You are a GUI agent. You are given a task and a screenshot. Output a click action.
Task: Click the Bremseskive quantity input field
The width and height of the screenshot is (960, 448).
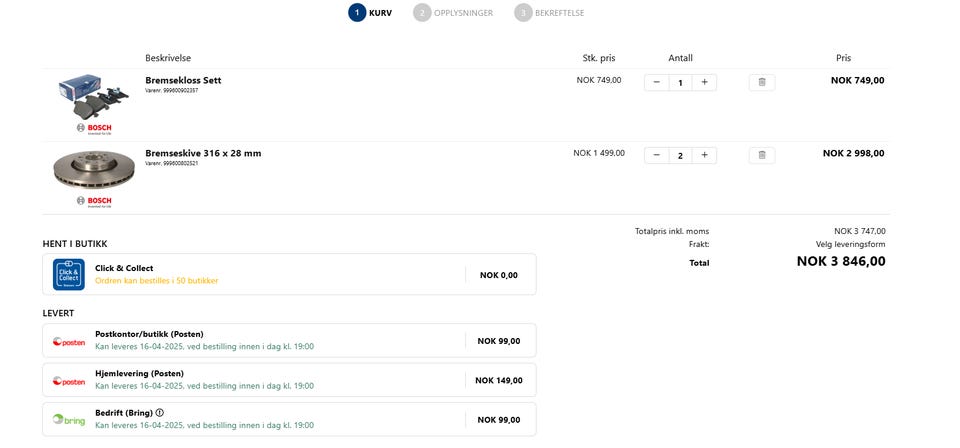click(x=681, y=155)
